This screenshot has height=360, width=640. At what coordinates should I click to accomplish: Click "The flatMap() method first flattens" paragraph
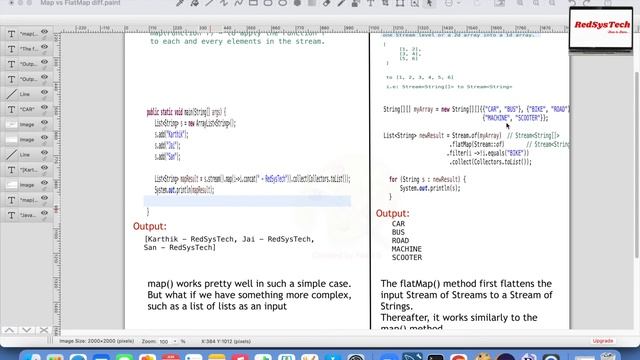point(466,304)
